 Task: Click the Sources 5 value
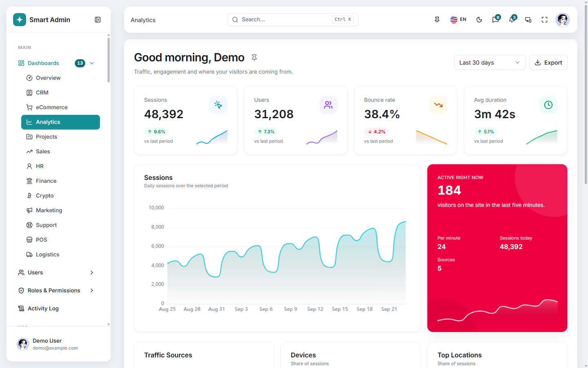pyautogui.click(x=439, y=268)
